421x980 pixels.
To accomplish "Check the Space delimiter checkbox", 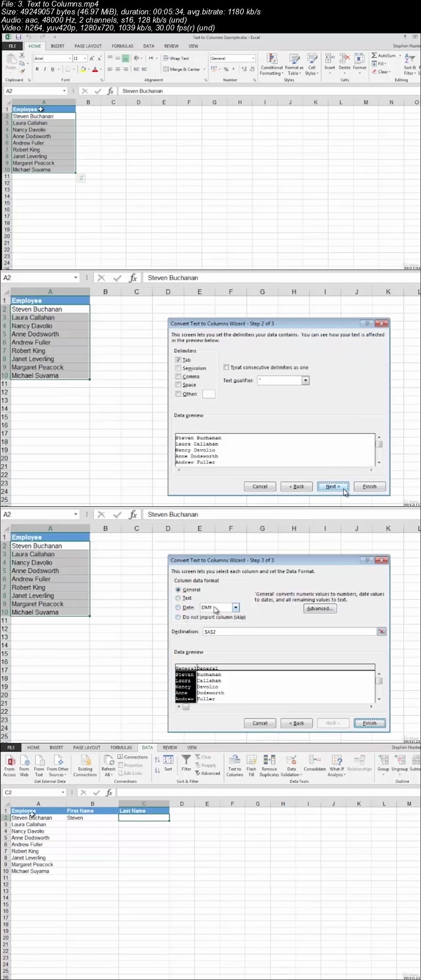I will point(178,384).
